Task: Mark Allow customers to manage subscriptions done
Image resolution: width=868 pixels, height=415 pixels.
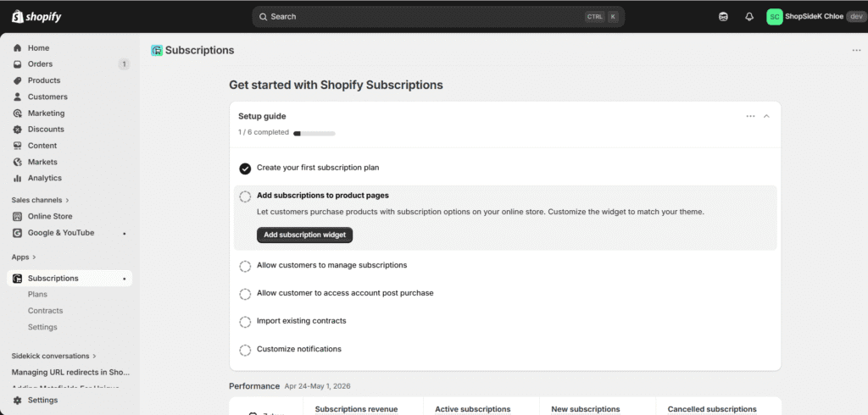Action: (245, 266)
